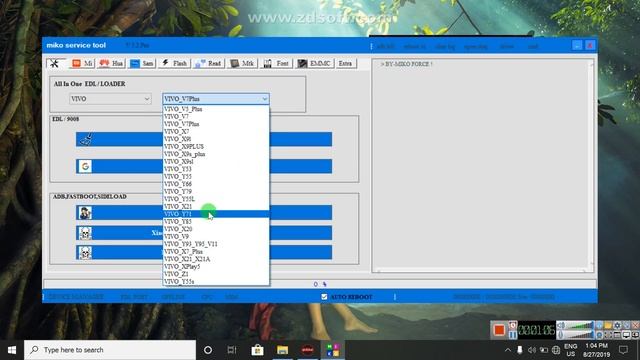Open recorder settings gear icon
The width and height of the screenshot is (640, 360).
pos(617,325)
